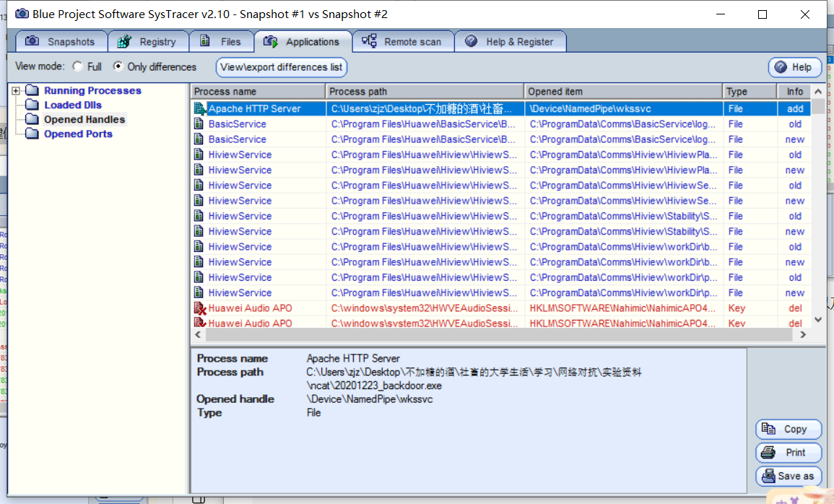This screenshot has width=834, height=504.
Task: Click the horizontal scroll right arrow
Action: point(803,334)
